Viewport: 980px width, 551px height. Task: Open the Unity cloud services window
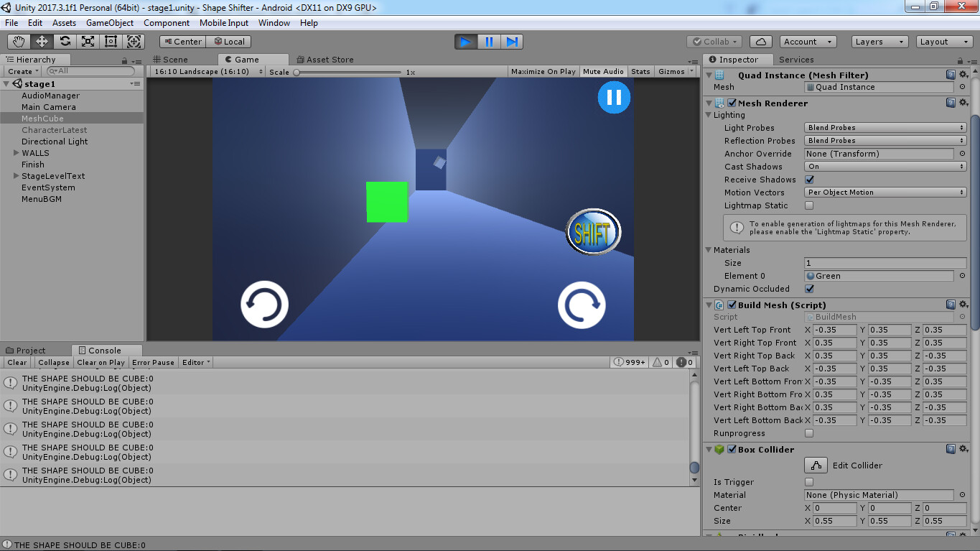coord(760,41)
